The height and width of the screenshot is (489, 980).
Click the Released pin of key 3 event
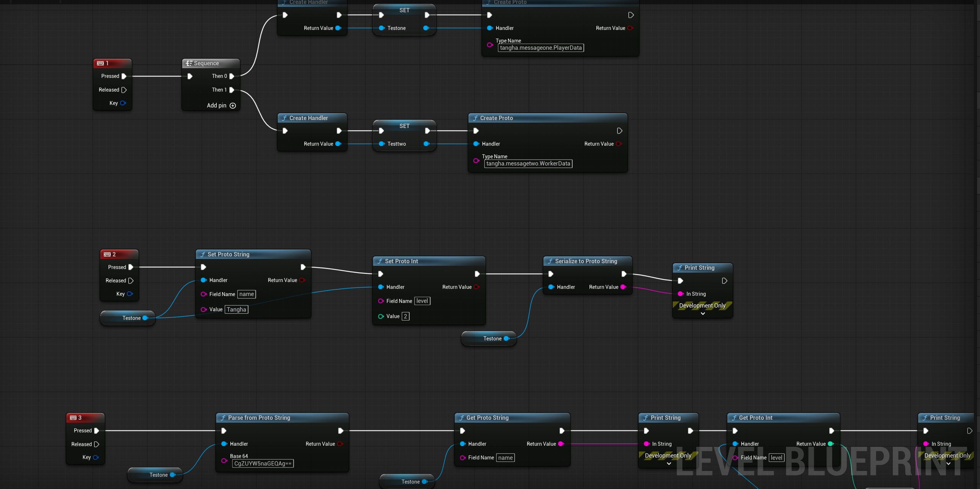(96, 444)
